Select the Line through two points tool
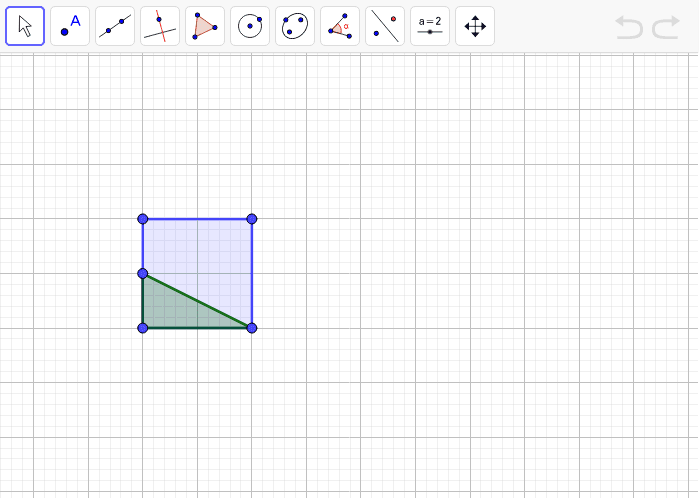The image size is (700, 500). click(x=115, y=26)
